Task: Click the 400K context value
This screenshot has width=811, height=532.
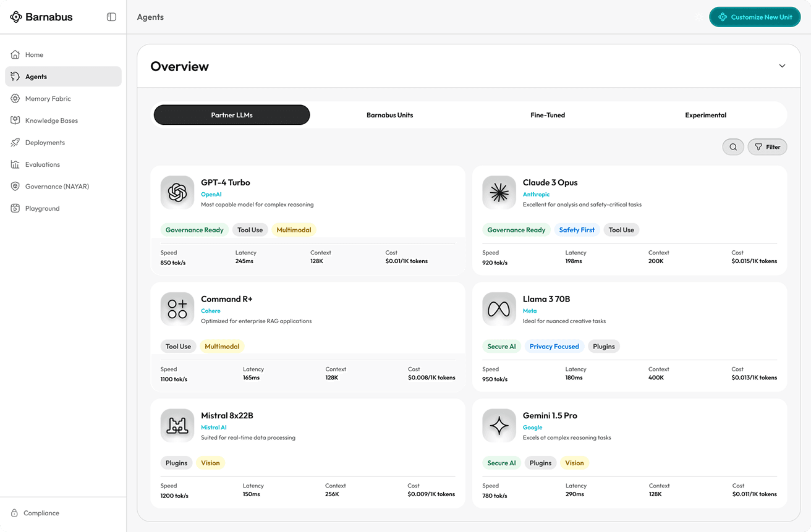Action: coord(656,378)
